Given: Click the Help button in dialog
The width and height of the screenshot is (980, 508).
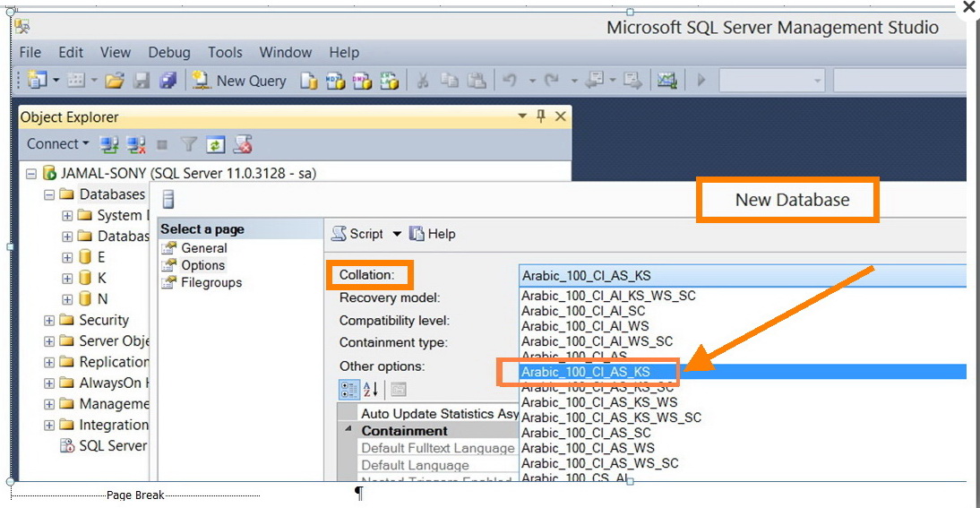Looking at the screenshot, I should coord(433,234).
